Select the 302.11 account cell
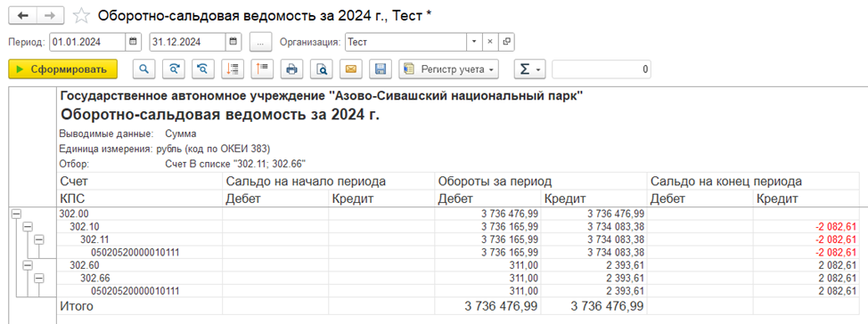This screenshot has width=868, height=324. coord(140,239)
